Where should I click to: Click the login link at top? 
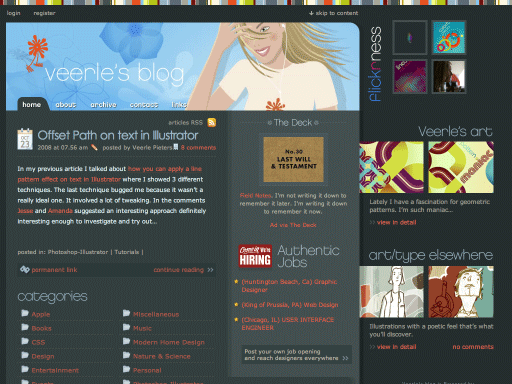tap(14, 13)
